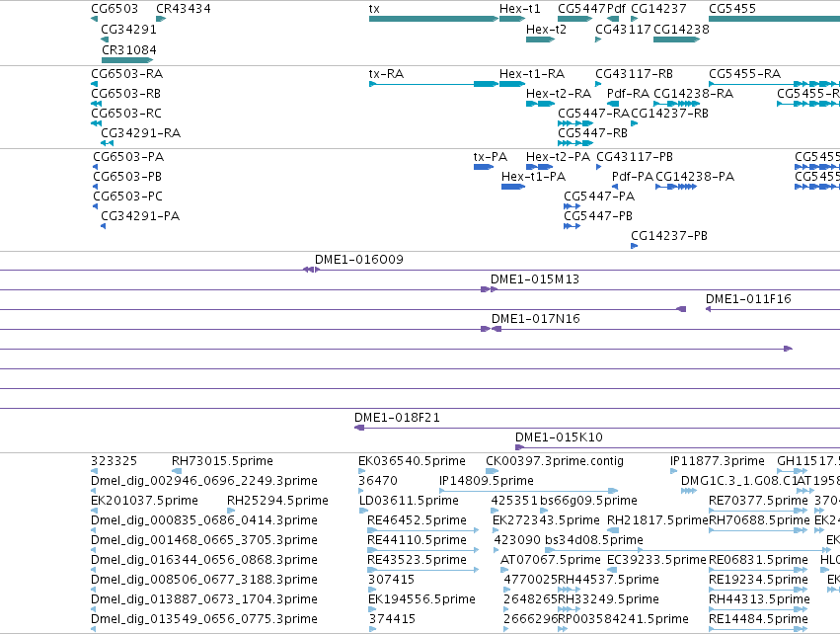The height and width of the screenshot is (634, 840).
Task: Click the CG6503-RC transcript label
Action: tap(126, 114)
